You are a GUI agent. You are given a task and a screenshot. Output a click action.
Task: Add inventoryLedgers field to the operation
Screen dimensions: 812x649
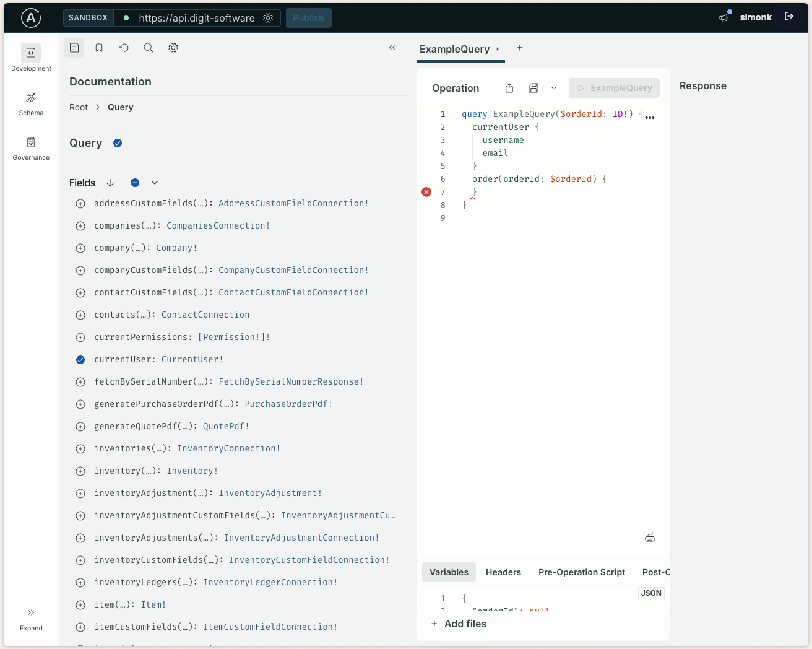tap(80, 583)
